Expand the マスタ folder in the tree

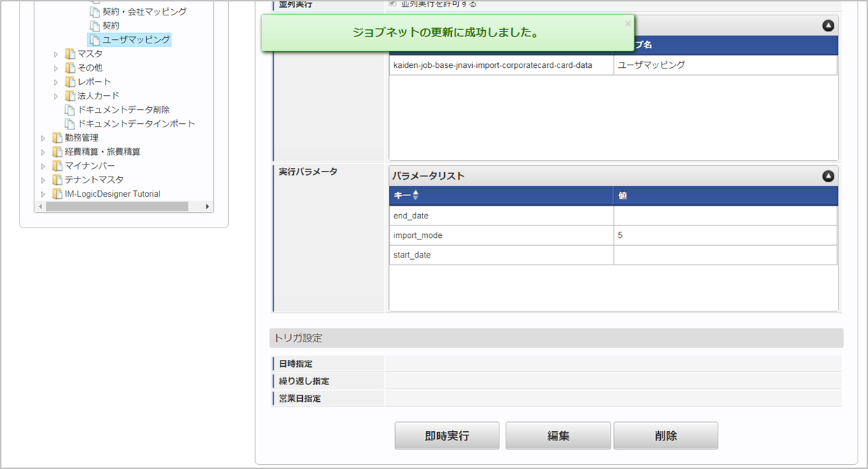click(57, 54)
